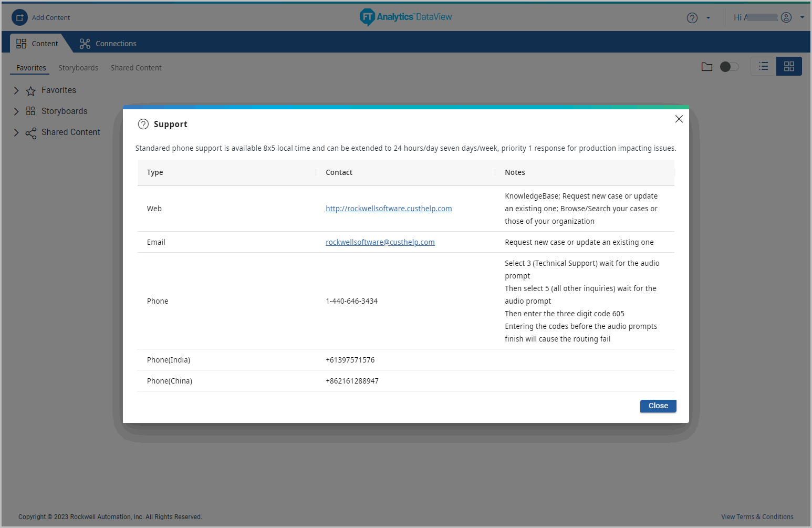Expand the Storyboards tree node
Image resolution: width=812 pixels, height=528 pixels.
(x=16, y=111)
